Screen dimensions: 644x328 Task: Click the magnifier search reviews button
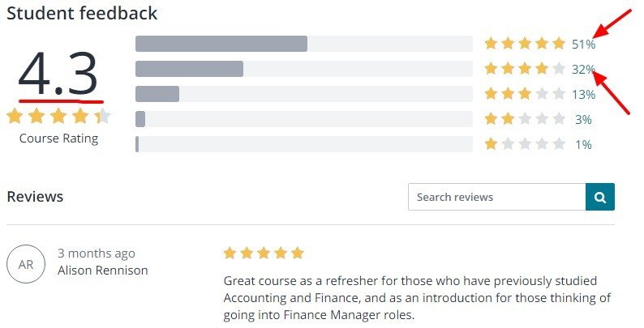click(599, 197)
